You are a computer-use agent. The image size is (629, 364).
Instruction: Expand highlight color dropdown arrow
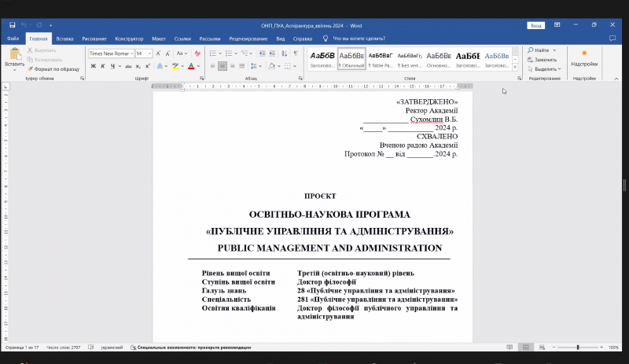pos(182,66)
